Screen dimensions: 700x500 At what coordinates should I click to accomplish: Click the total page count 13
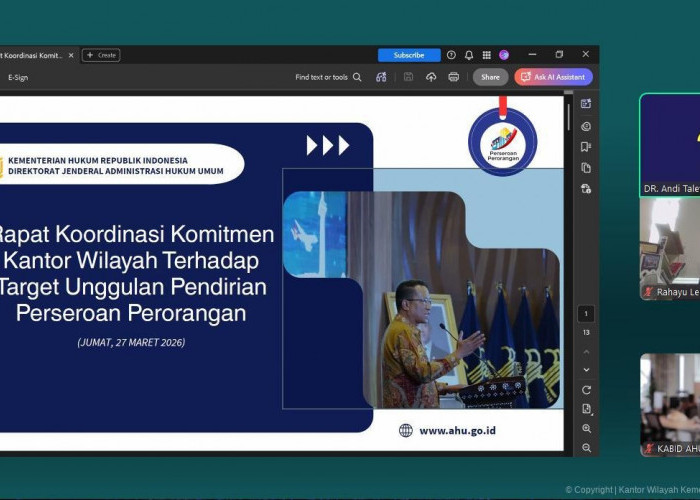tap(586, 333)
